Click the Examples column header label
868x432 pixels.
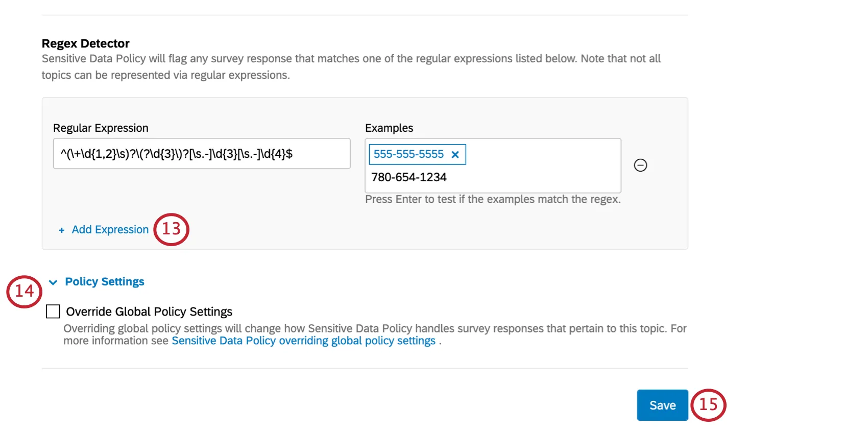point(389,128)
